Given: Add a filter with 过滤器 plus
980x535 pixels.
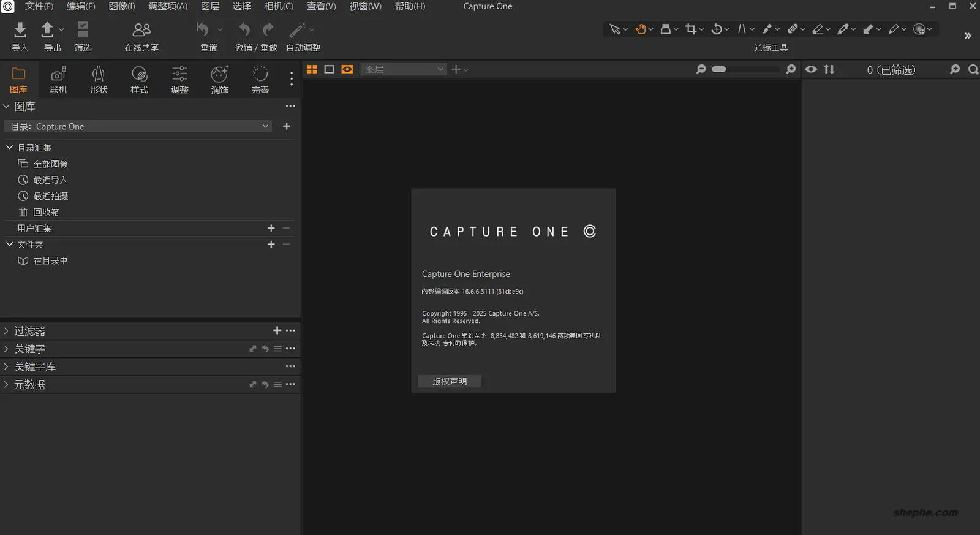Looking at the screenshot, I should click(x=277, y=330).
